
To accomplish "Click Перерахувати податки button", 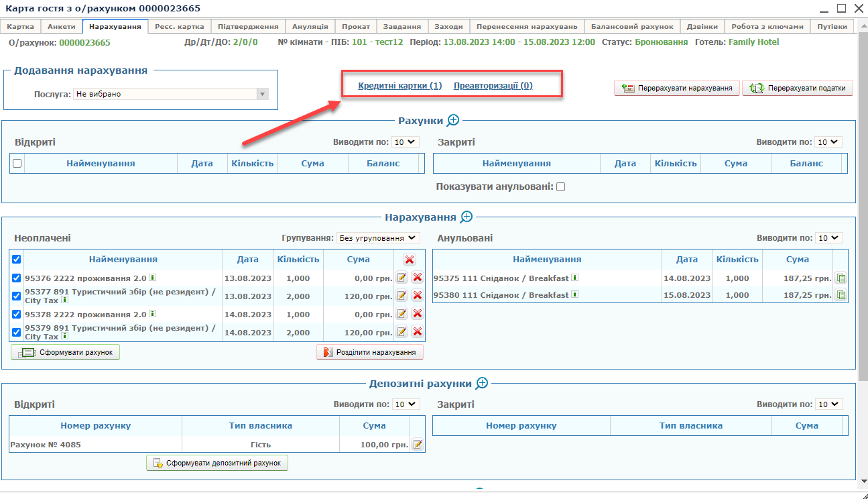I will click(798, 88).
